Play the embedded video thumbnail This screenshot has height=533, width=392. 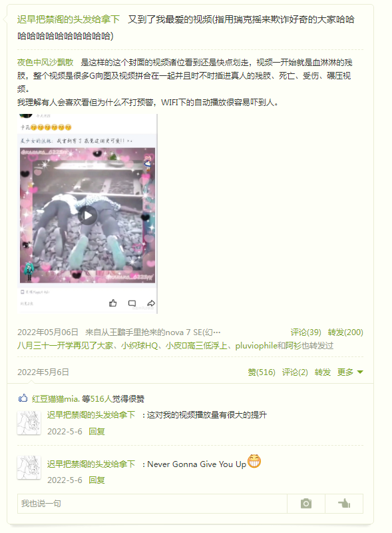(88, 215)
